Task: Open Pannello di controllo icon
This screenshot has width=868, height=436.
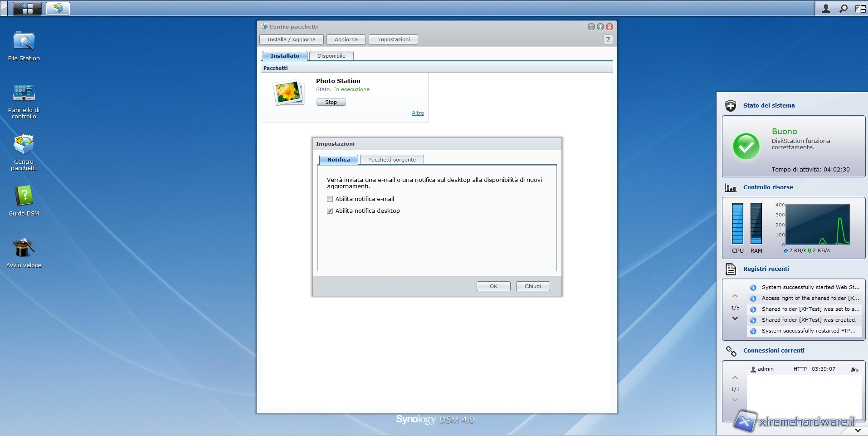Action: (x=24, y=93)
